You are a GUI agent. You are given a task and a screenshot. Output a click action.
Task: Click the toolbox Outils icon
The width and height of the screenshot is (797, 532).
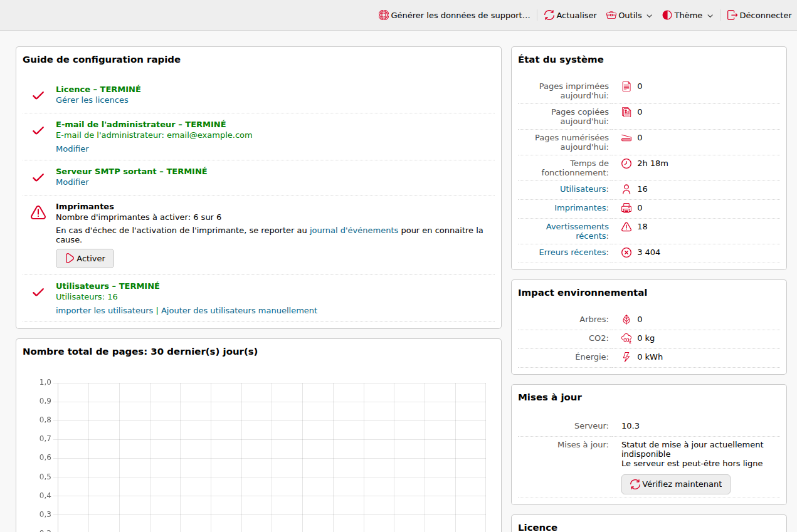point(611,15)
